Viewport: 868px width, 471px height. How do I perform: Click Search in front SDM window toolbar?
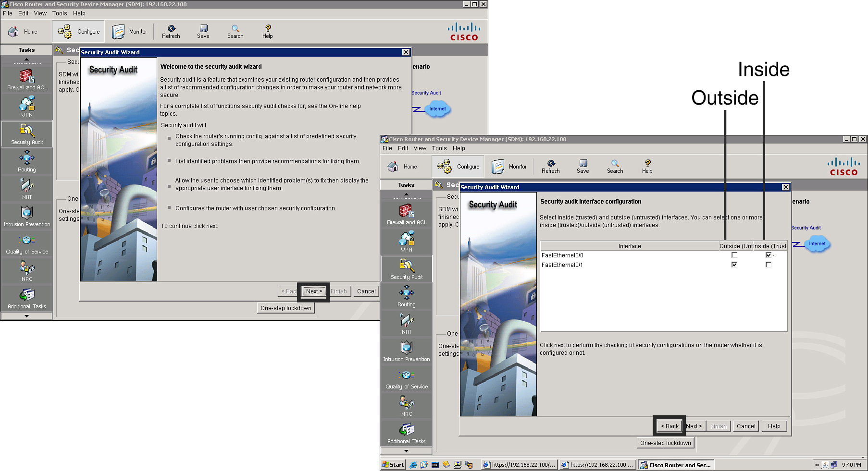tap(615, 167)
